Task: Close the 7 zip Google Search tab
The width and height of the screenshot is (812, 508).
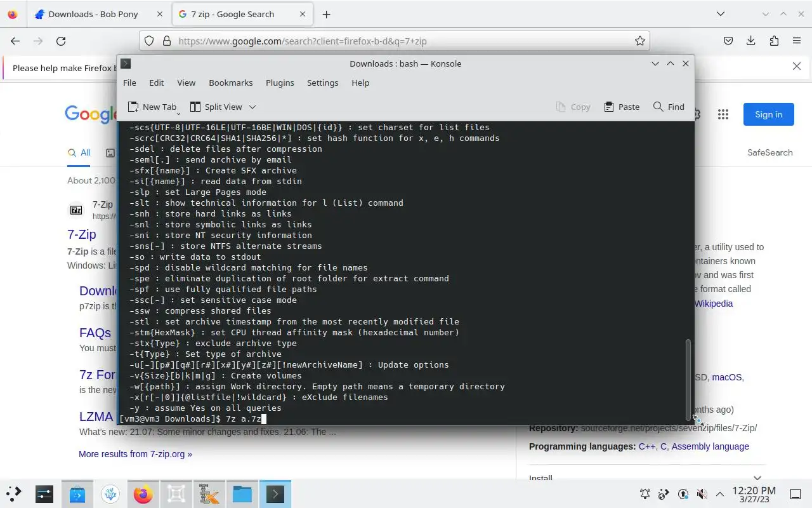Action: [303, 14]
